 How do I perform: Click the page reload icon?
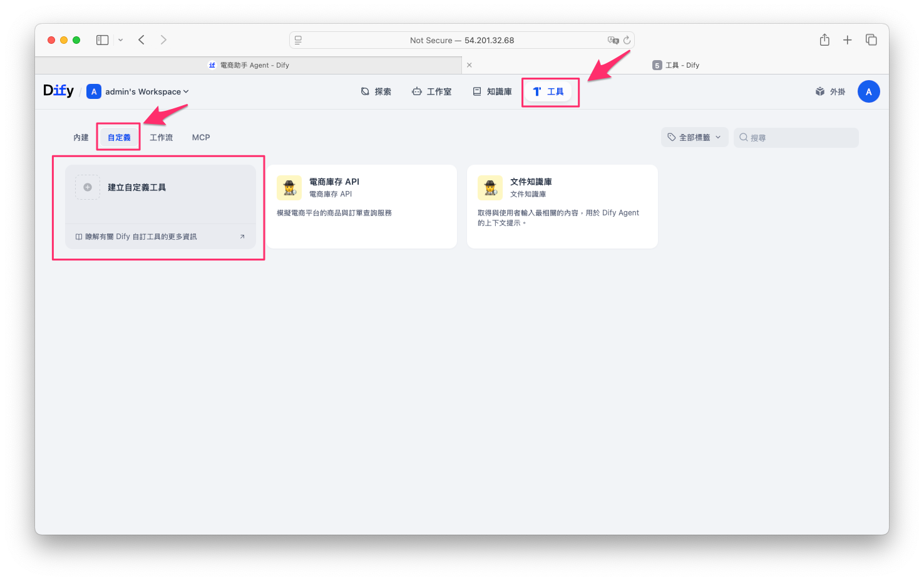click(x=627, y=40)
